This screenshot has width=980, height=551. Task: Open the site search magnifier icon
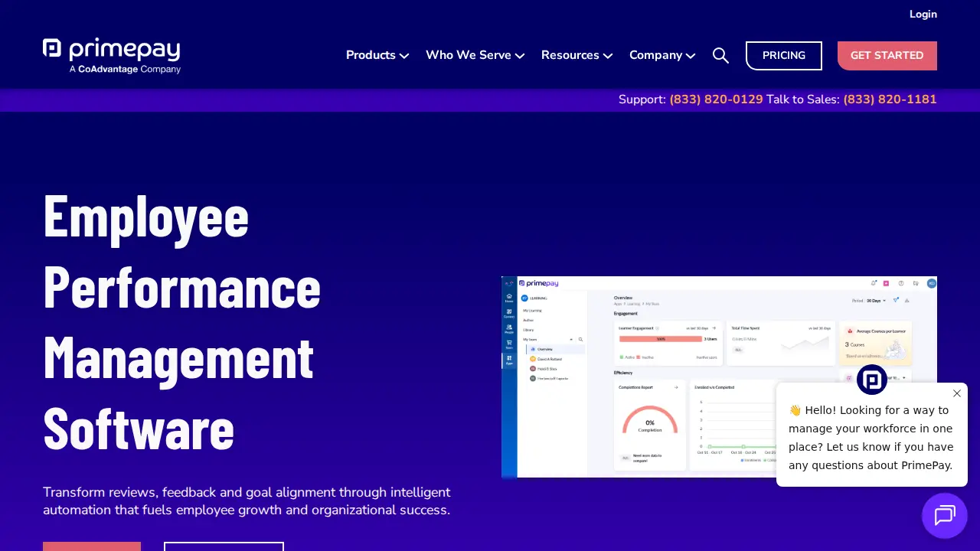pos(720,55)
